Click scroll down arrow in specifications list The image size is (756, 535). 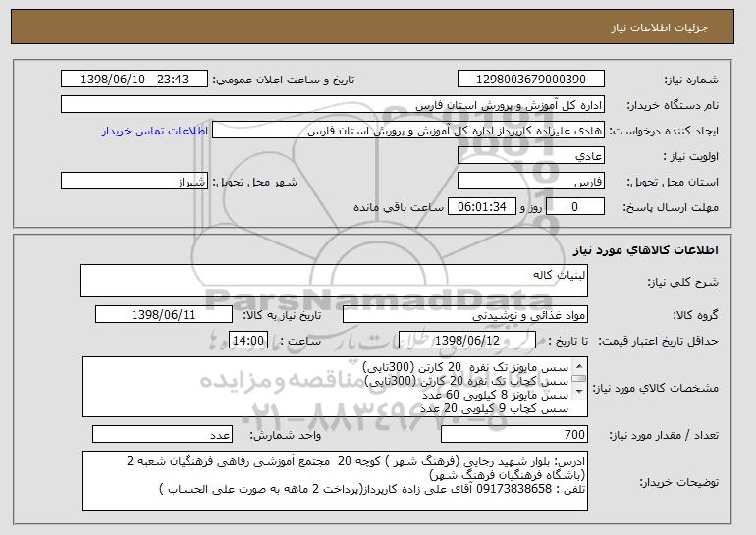pos(579,392)
